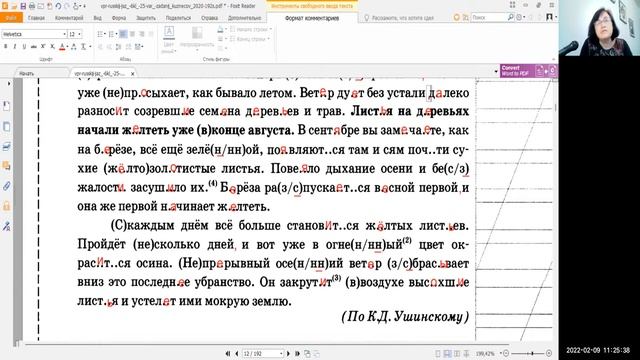
Task: Toggle Italic formatting
Action: (15, 47)
